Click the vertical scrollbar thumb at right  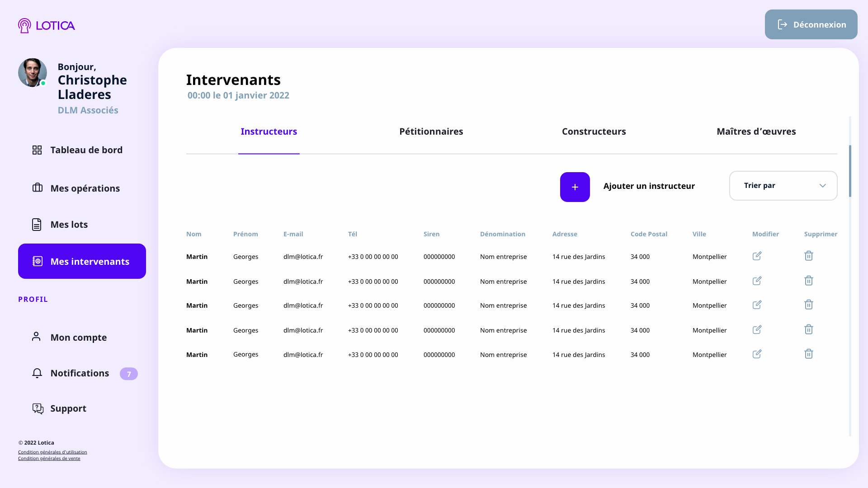click(850, 171)
